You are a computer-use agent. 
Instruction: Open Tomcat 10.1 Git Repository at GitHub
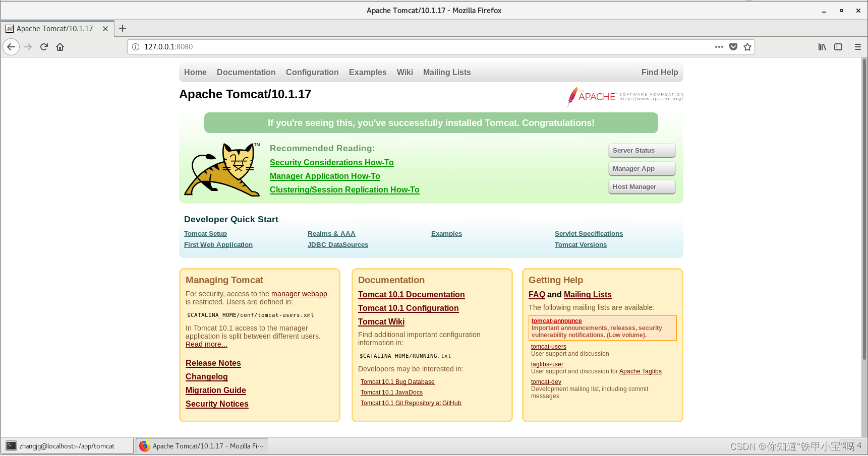click(x=411, y=403)
